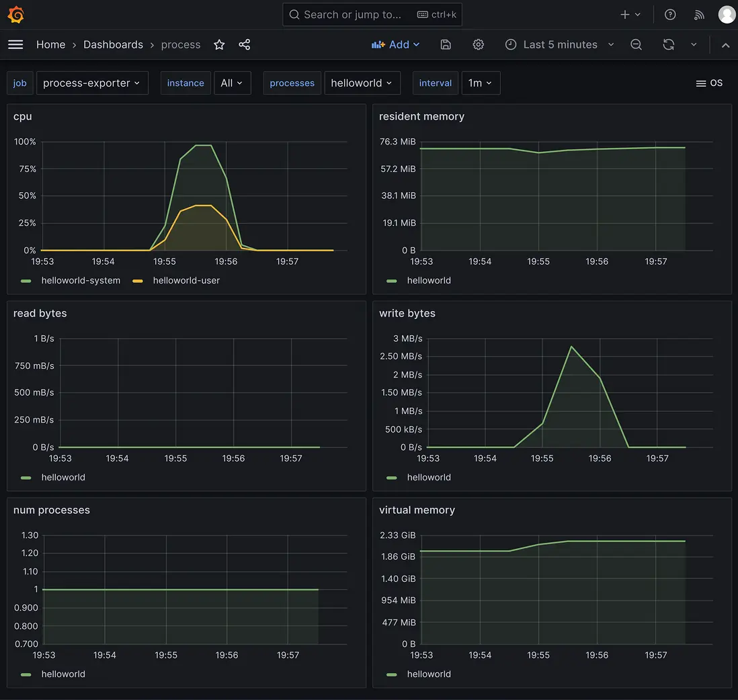The width and height of the screenshot is (738, 700).
Task: Toggle the helloworld series in write bytes legend
Action: [x=429, y=477]
